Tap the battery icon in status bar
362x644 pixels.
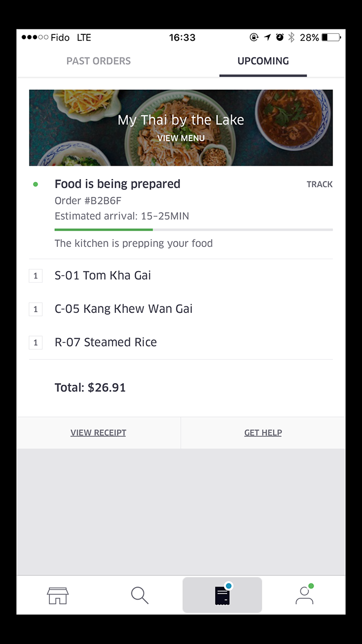[331, 38]
